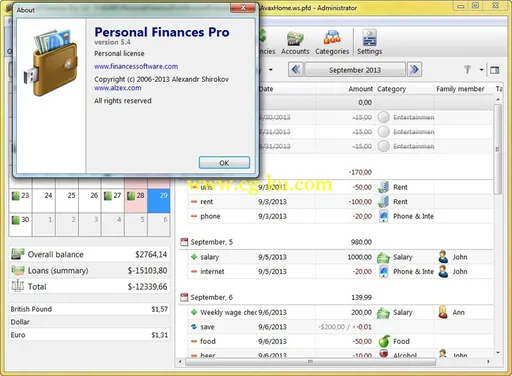Open the Settings toolbar button
Screen dimensions: 512x376
369,43
